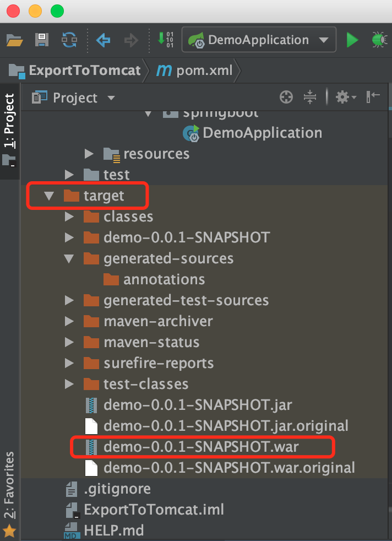The width and height of the screenshot is (392, 541).
Task: Hide the Project tool window
Action: tap(373, 97)
